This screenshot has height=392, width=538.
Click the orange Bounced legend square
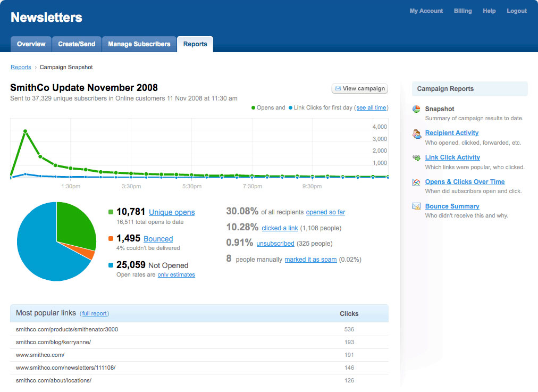point(111,239)
